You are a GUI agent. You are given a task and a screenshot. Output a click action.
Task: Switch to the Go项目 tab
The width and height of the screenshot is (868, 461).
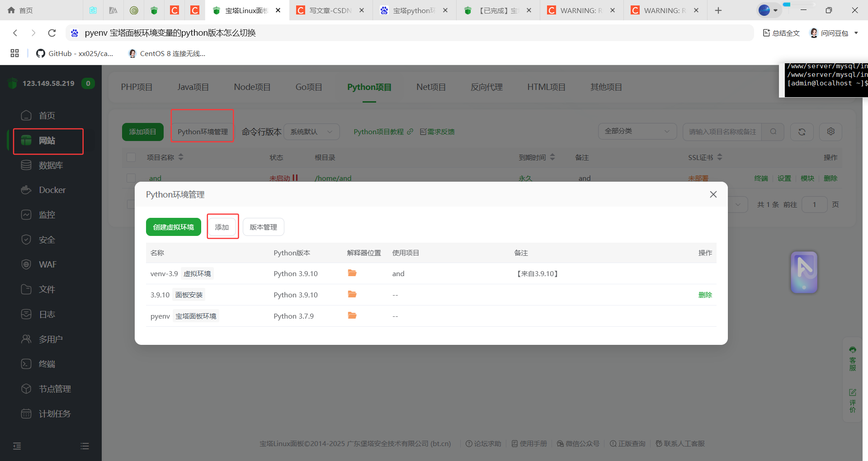309,87
